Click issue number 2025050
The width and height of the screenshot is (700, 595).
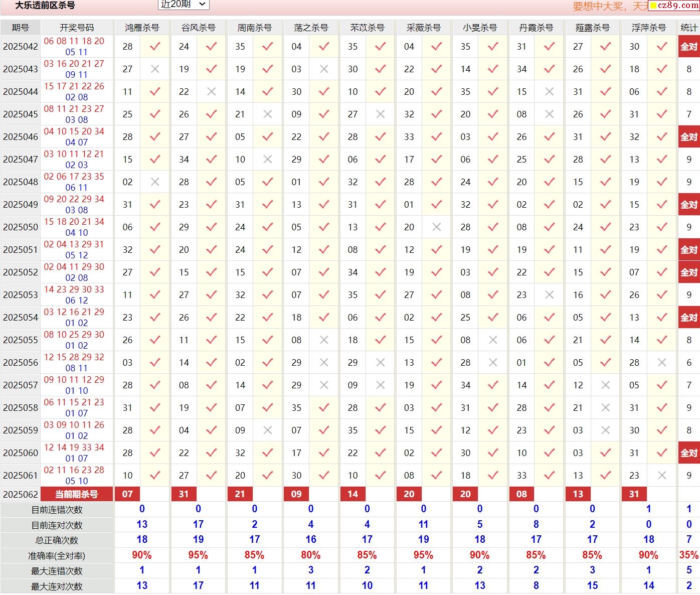21,227
